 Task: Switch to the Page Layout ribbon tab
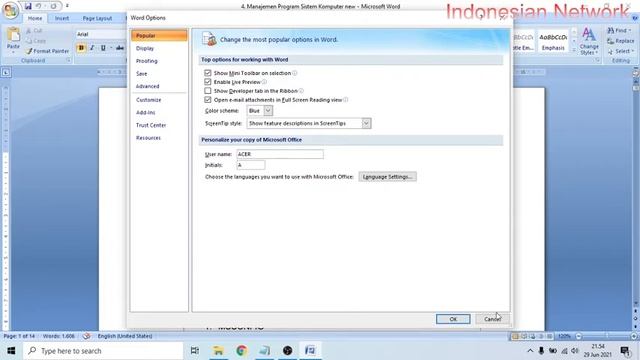(97, 18)
